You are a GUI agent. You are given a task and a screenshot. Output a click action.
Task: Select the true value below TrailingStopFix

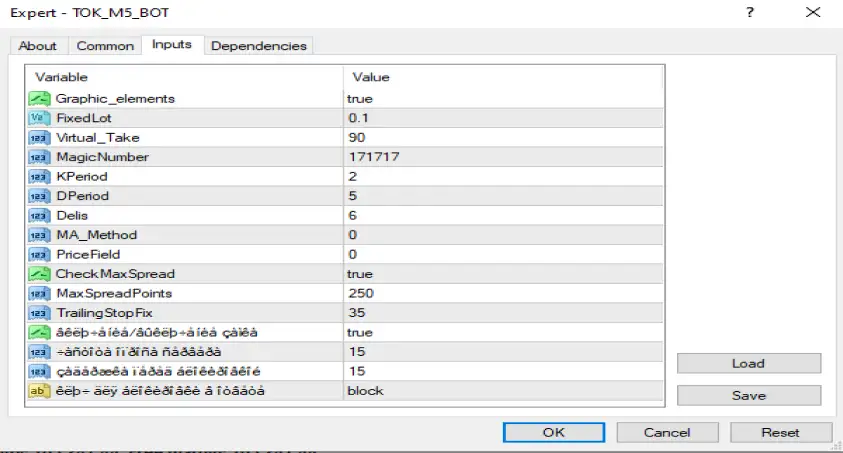pos(500,332)
